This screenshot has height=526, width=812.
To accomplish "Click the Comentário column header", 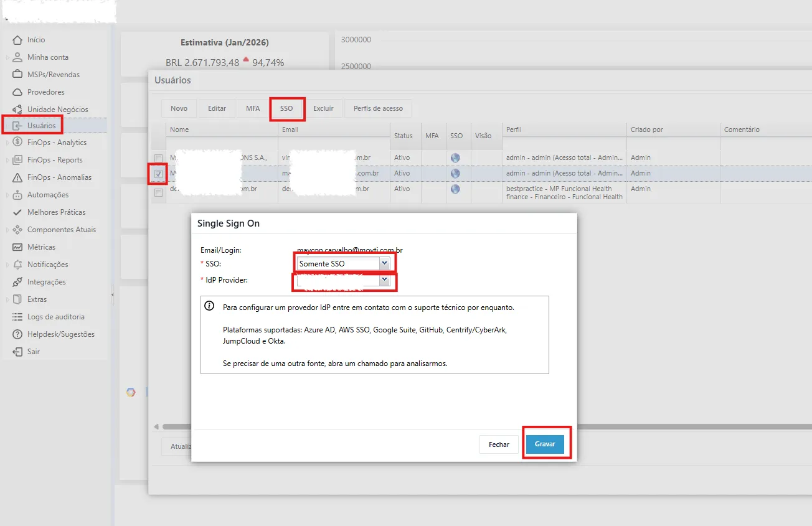I will tap(766, 129).
